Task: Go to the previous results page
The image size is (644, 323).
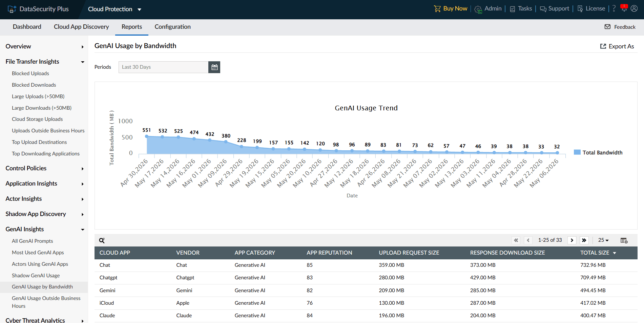Action: (528, 240)
